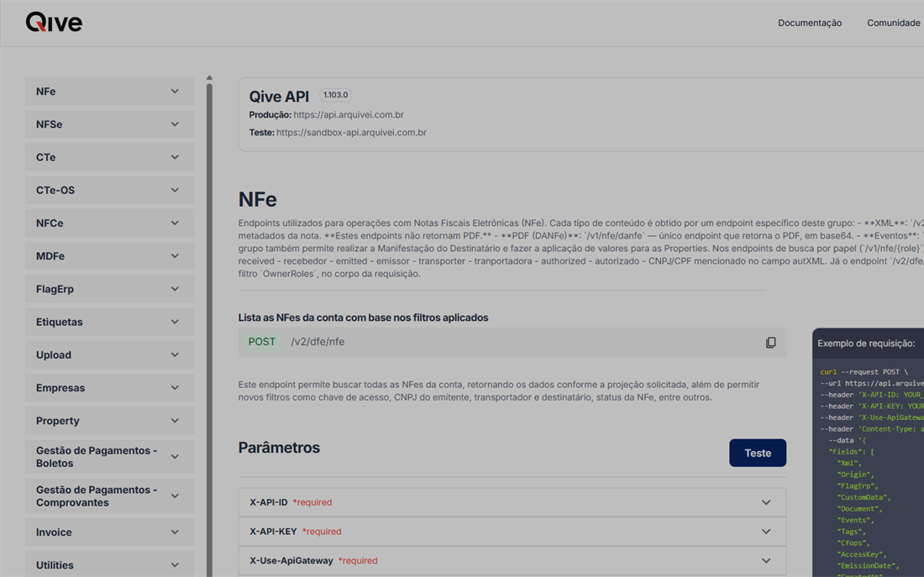Expand the X-API-KEY parameter row
924x577 pixels.
coord(512,532)
